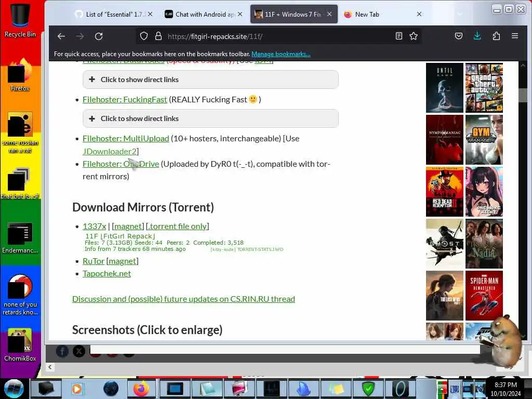This screenshot has height=399, width=532.
Task: Click Manage bookmarks link in toolbar
Action: coord(281,54)
